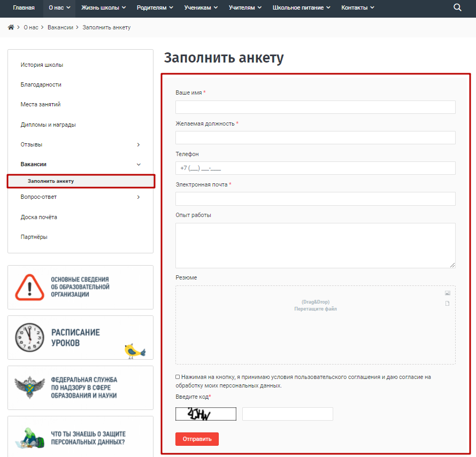Go to Главная in top navigation
476x457 pixels.
click(x=24, y=7)
